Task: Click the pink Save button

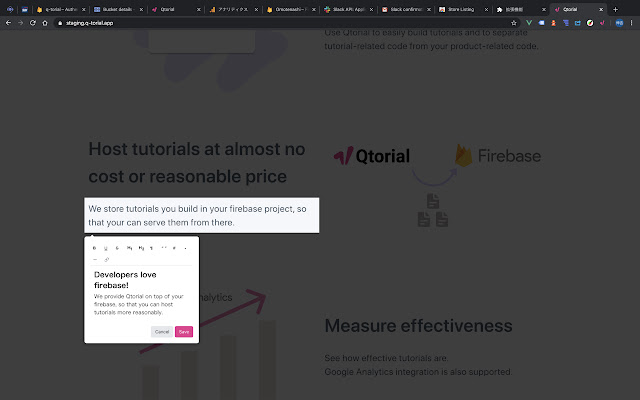Action: (184, 332)
